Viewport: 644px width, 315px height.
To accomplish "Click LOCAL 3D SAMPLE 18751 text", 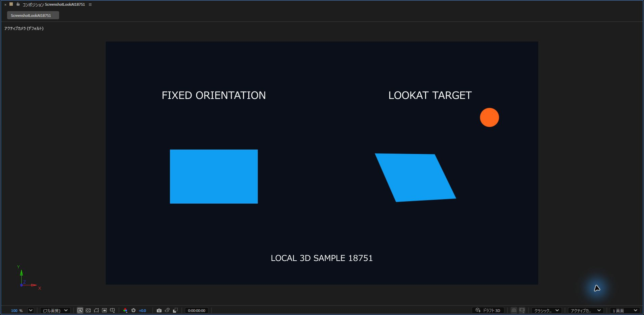I will (x=322, y=258).
